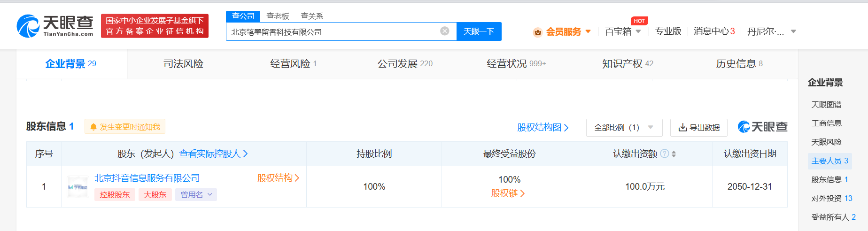Switch to the 知识产权 tab

(628, 64)
